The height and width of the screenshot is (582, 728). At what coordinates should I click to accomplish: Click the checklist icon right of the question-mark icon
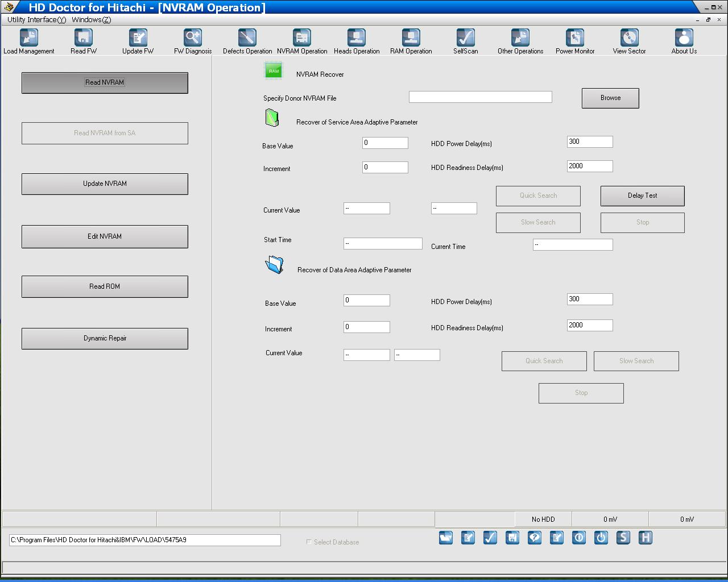tap(557, 538)
